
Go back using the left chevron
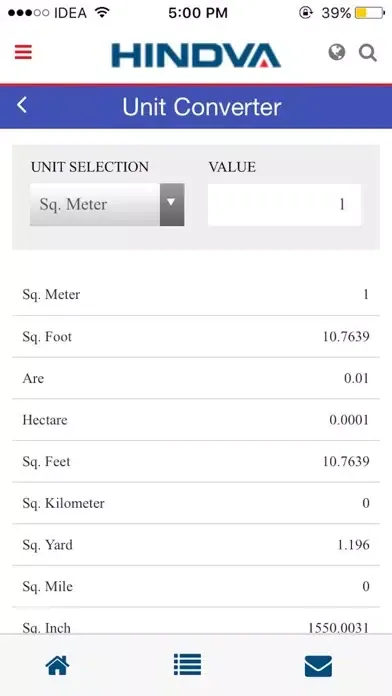[x=22, y=106]
